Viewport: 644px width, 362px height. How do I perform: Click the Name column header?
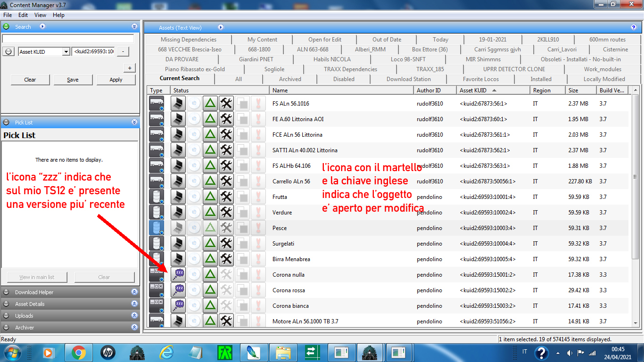pyautogui.click(x=342, y=90)
